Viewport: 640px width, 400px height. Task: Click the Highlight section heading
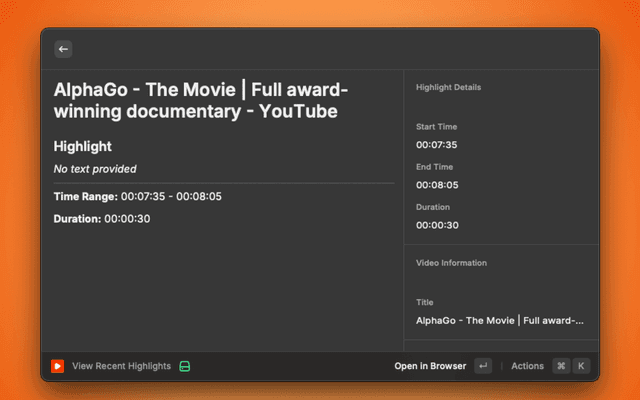82,146
